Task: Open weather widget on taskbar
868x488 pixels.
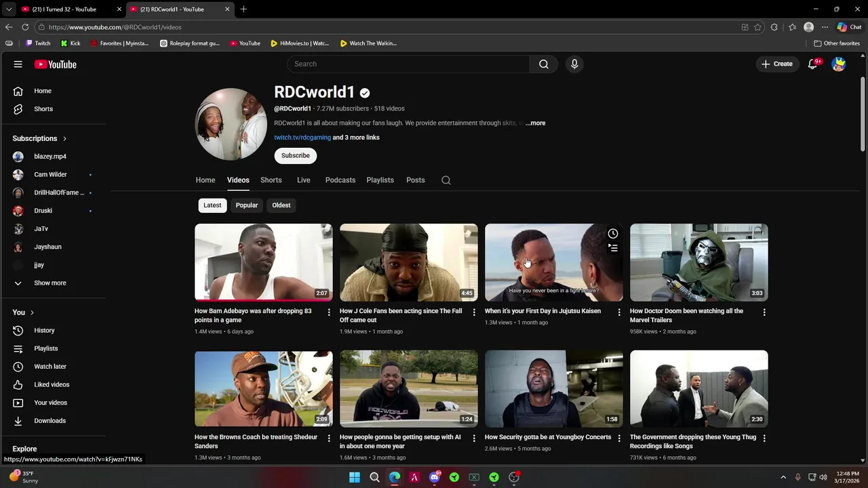Action: click(x=24, y=477)
